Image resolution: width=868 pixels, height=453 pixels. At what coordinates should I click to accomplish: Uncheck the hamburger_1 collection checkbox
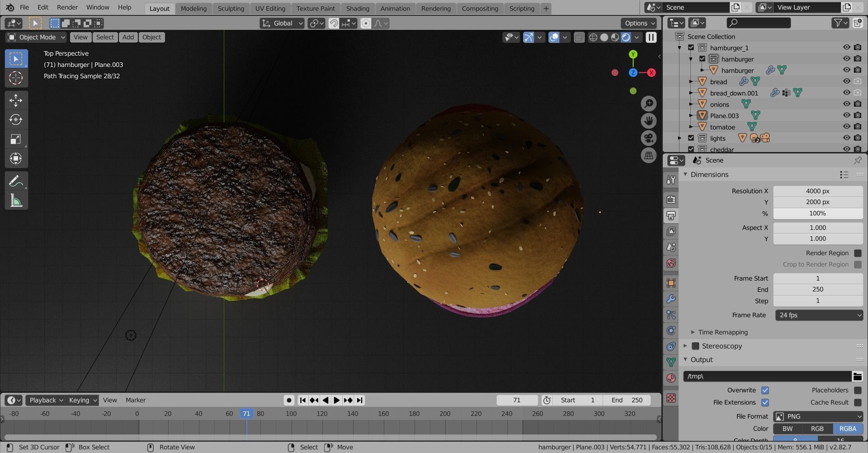point(691,48)
